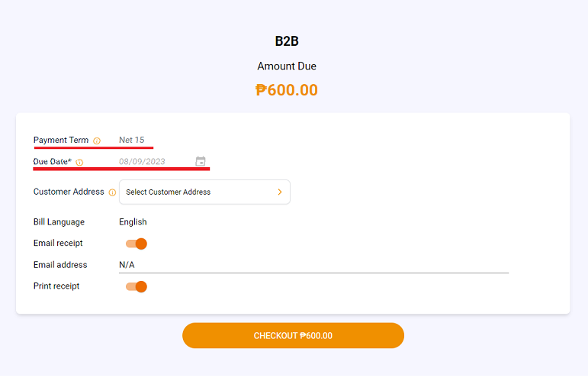588x381 pixels.
Task: Disable the Print receipt switch
Action: (137, 287)
